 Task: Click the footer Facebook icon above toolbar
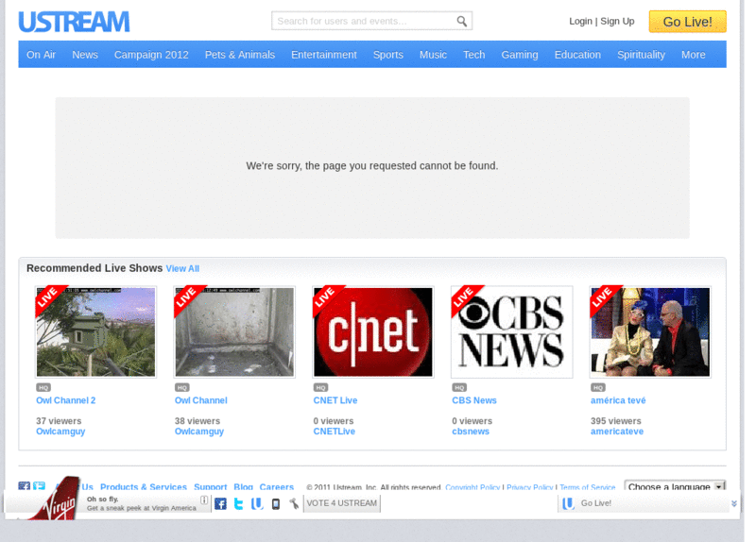25,485
